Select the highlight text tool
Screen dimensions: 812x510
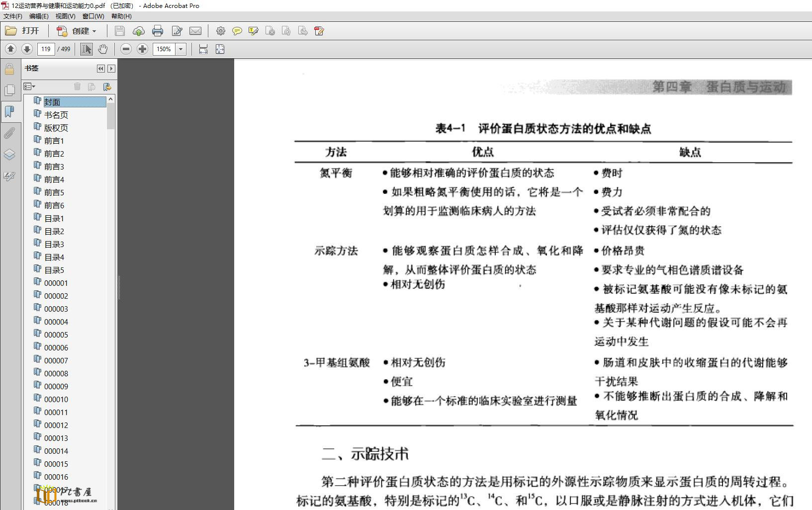(254, 31)
